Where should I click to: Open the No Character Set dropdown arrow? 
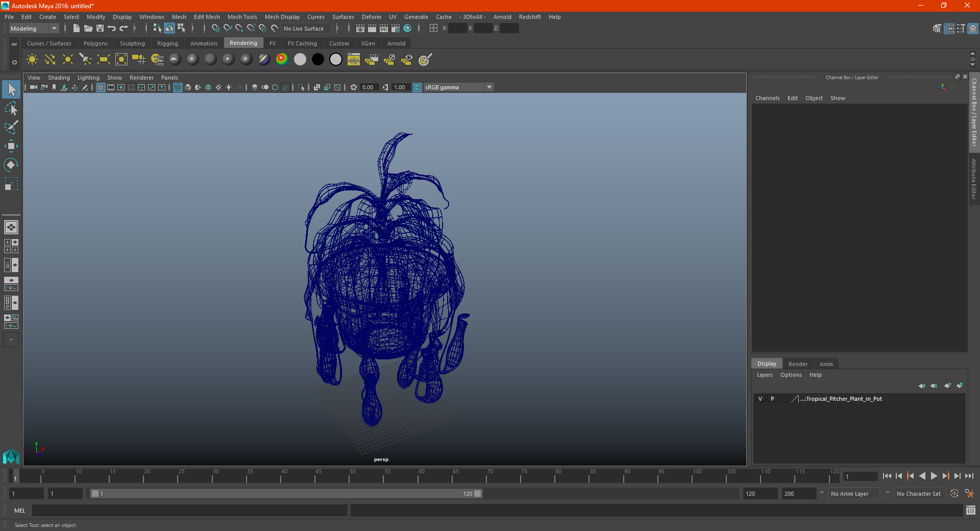888,493
